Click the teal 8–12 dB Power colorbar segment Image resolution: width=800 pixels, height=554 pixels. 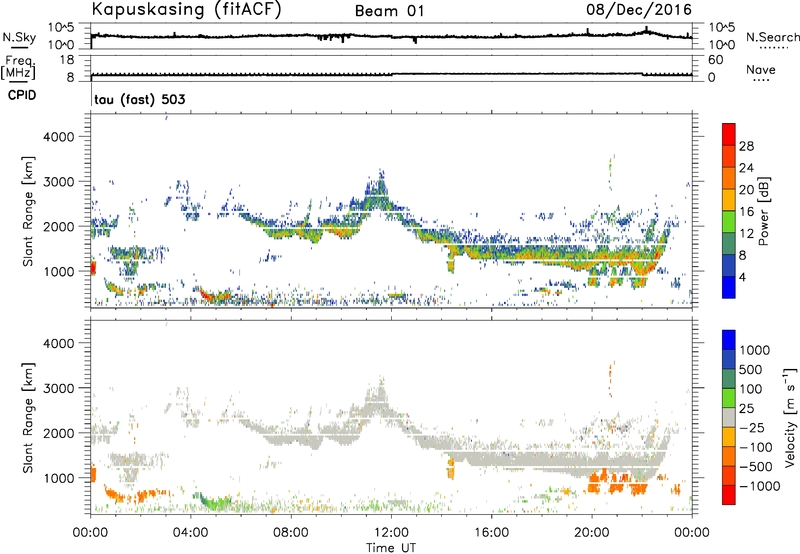tap(729, 244)
